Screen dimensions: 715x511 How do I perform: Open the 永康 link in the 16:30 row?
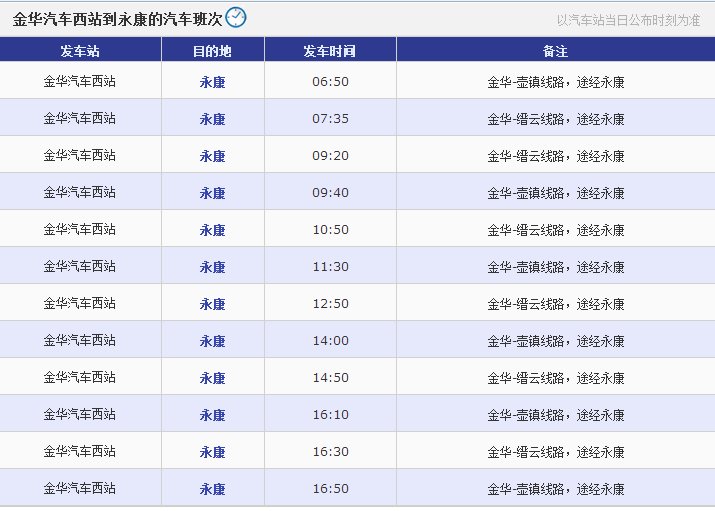click(x=212, y=452)
